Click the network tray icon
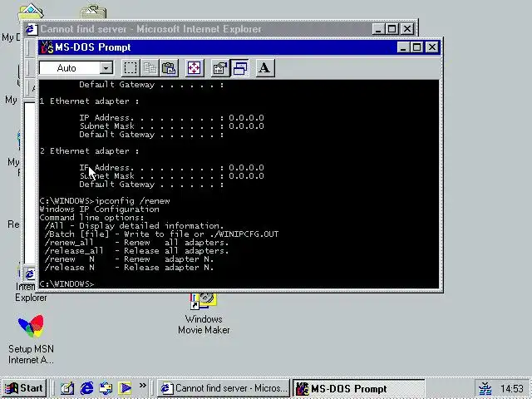Image resolution: width=532 pixels, height=399 pixels. click(485, 388)
